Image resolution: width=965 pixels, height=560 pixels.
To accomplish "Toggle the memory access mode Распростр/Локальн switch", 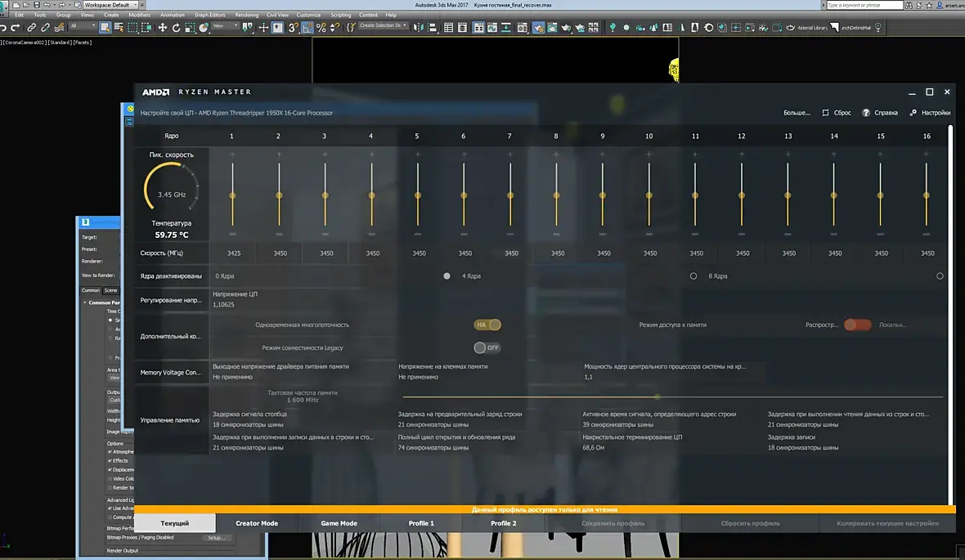I will [x=857, y=325].
